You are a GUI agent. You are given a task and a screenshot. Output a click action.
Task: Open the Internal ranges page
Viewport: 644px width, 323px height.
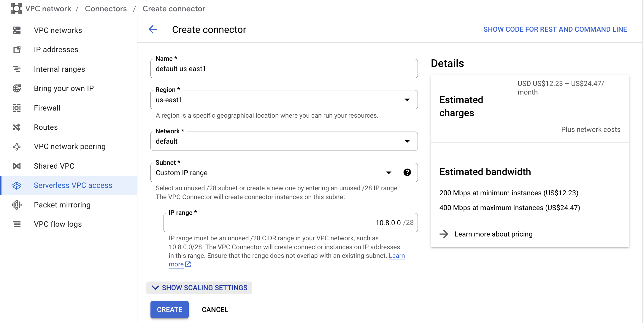tap(59, 69)
